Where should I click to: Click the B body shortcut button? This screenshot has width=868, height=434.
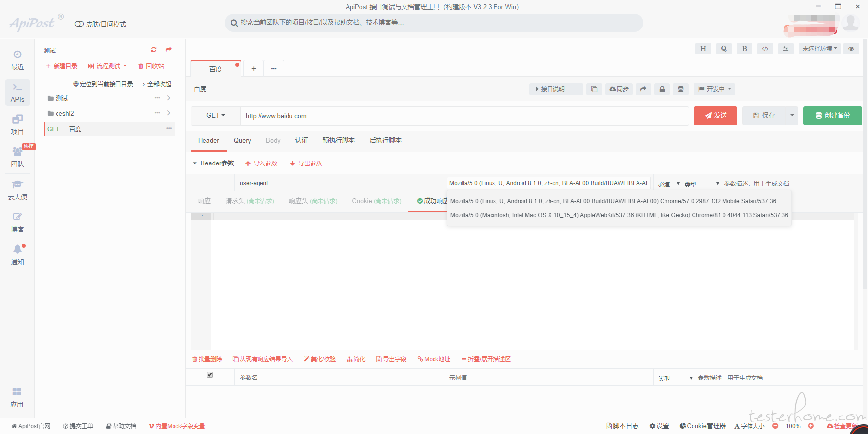(744, 49)
